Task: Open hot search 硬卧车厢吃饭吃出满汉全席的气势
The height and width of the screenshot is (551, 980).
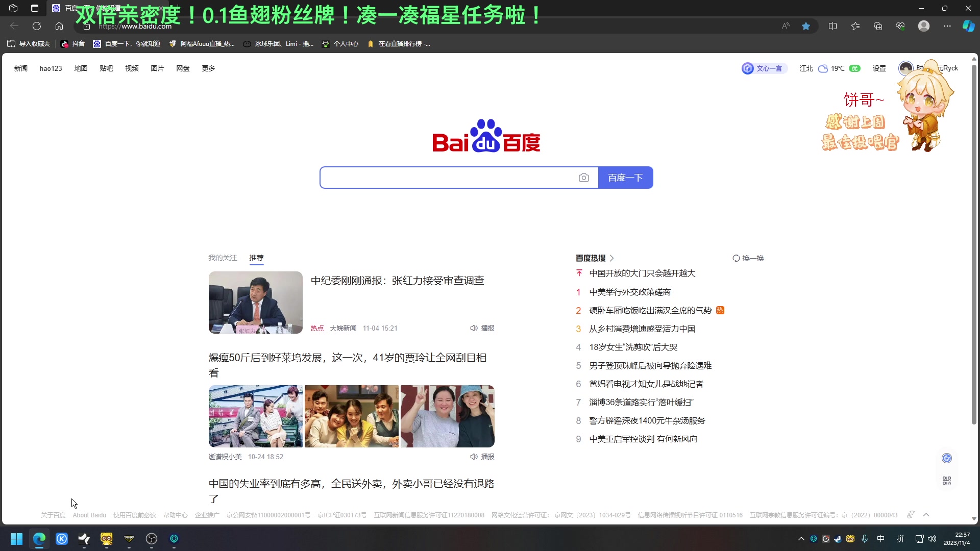Action: [x=650, y=310]
